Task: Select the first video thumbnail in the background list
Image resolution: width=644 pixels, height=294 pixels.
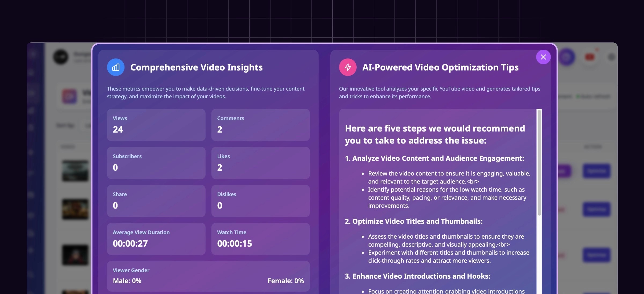Action: [x=75, y=171]
